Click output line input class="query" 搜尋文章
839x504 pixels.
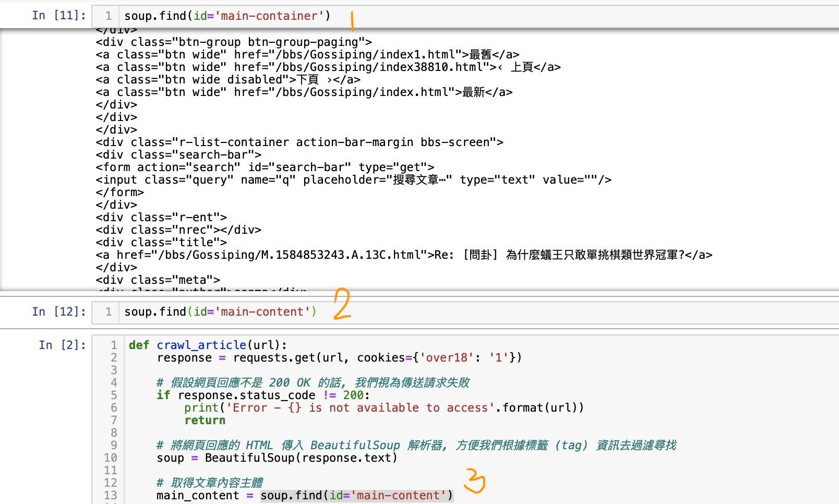[354, 179]
